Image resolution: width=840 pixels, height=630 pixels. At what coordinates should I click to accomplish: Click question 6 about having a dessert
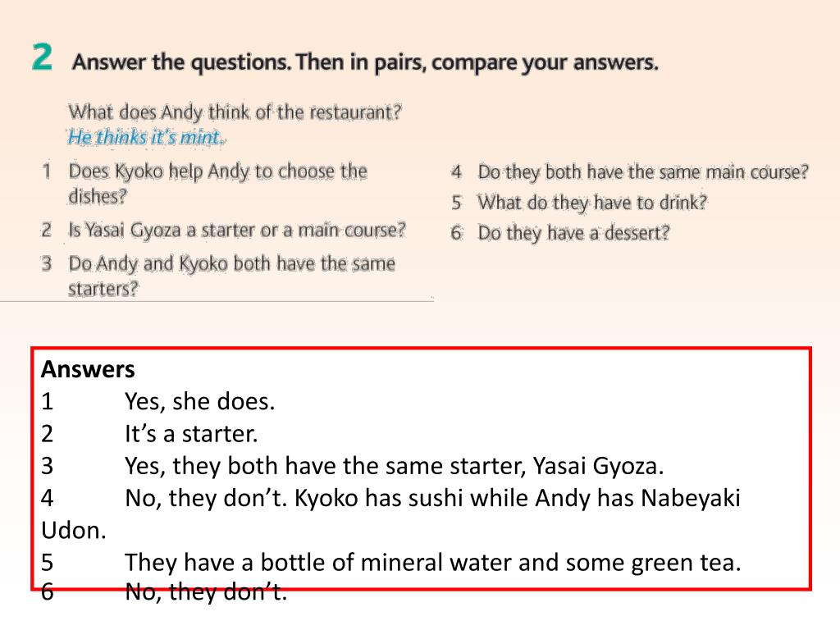573,233
